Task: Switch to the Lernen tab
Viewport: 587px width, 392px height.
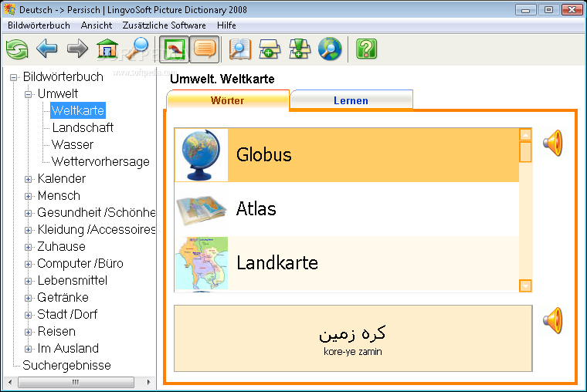Action: 351,100
